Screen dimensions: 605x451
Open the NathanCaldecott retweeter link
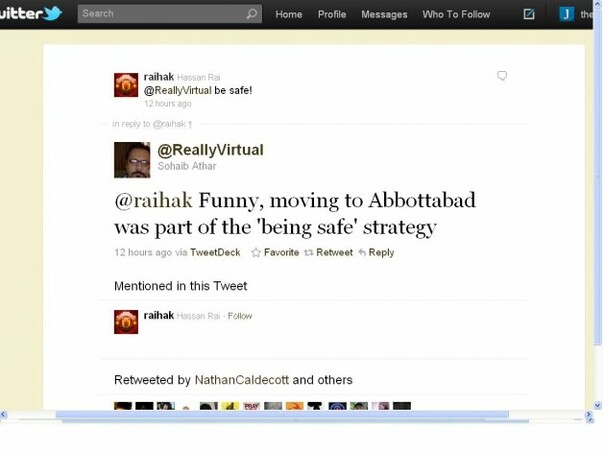(242, 380)
